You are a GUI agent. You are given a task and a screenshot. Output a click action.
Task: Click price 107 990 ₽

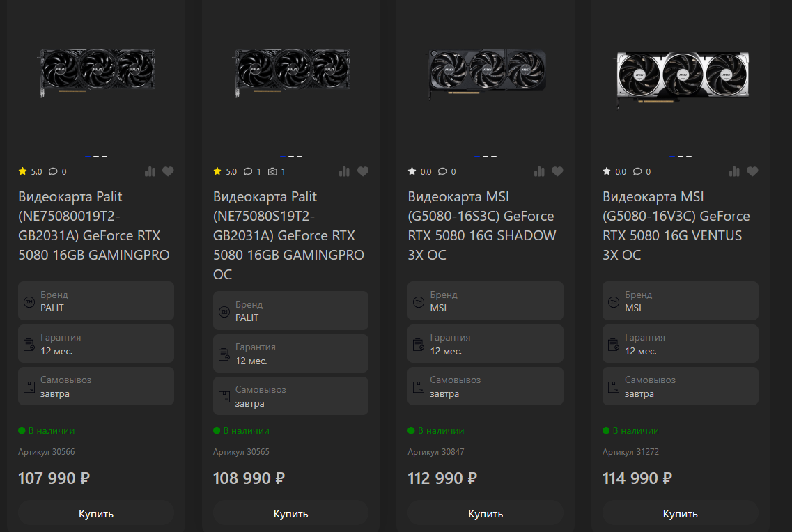(54, 478)
